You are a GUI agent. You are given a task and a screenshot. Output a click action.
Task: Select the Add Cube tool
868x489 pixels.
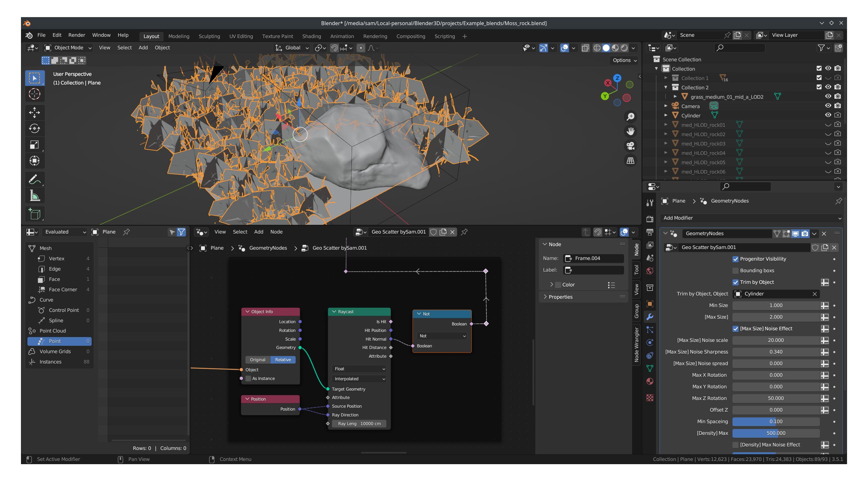click(35, 214)
